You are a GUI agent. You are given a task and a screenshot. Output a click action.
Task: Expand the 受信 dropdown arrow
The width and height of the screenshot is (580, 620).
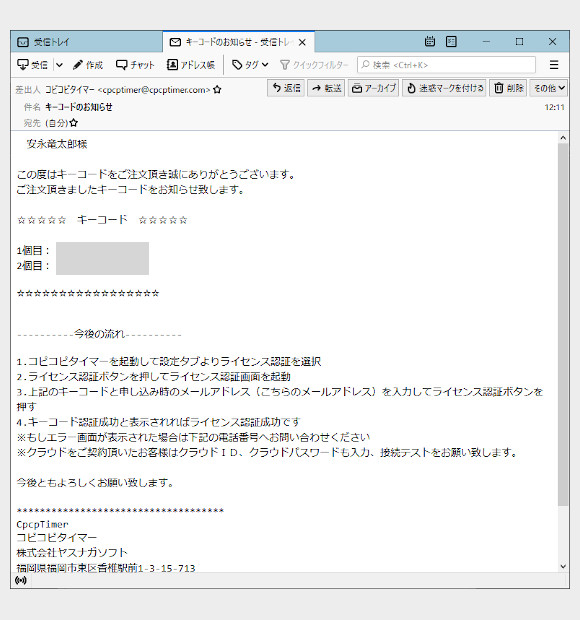pos(59,65)
